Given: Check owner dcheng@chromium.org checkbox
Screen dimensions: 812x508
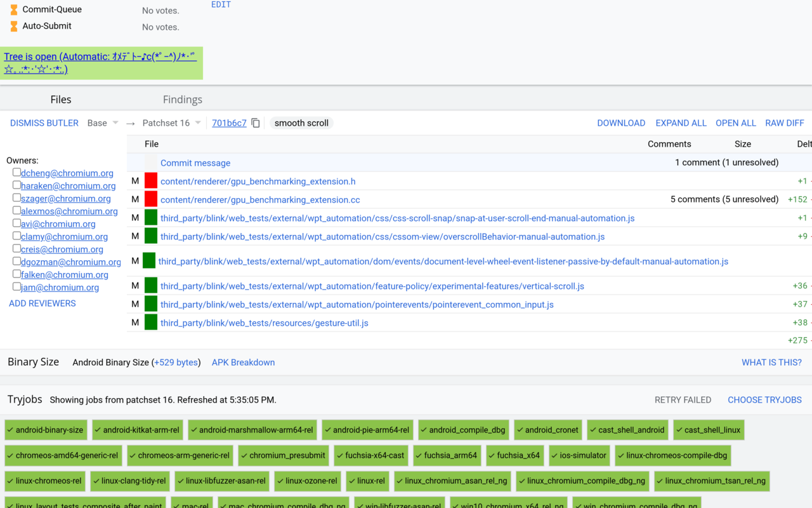Looking at the screenshot, I should click(16, 172).
